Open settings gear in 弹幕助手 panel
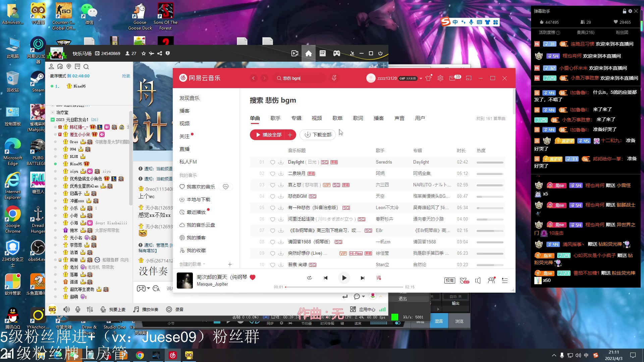 pyautogui.click(x=630, y=11)
